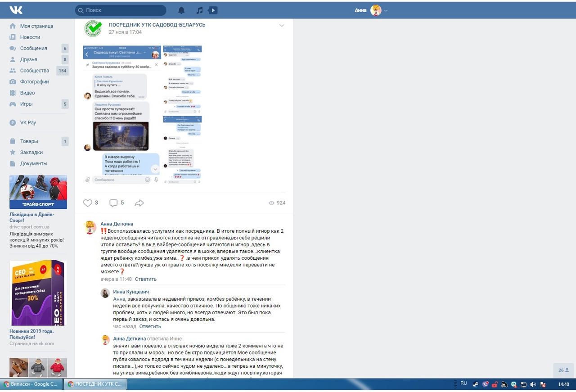The image size is (576, 392).
Task: Open the online friends counter icon
Action: [x=563, y=370]
